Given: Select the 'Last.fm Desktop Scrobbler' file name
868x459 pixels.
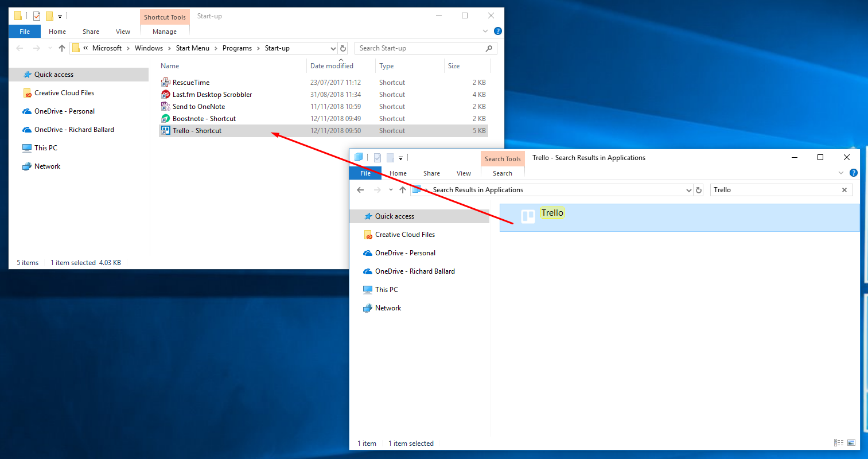Looking at the screenshot, I should (212, 95).
